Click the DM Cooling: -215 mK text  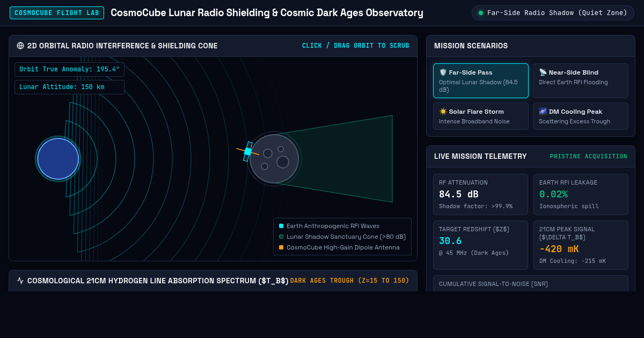pos(573,261)
